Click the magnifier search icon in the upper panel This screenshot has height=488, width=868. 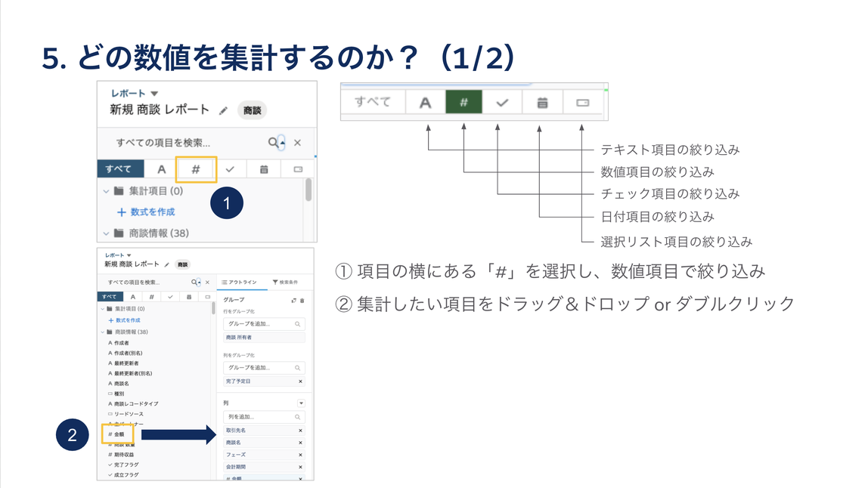[274, 142]
